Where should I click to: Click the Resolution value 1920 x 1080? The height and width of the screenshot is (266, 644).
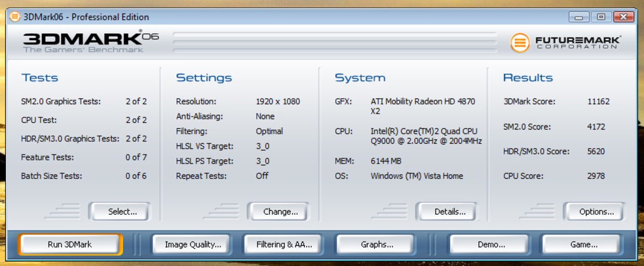pyautogui.click(x=278, y=101)
